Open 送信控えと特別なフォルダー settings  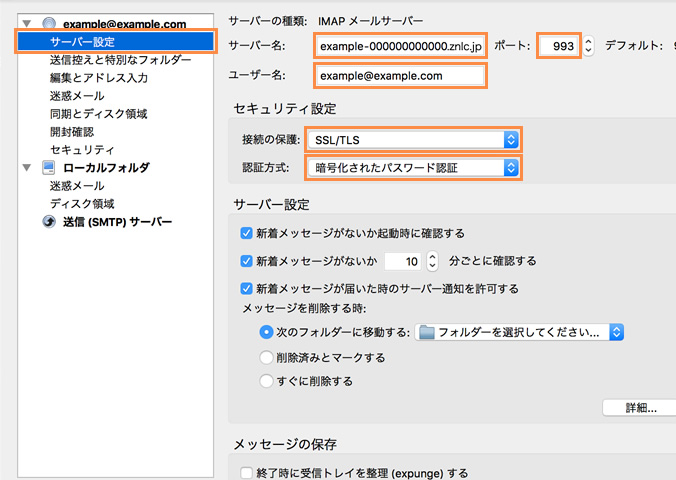tap(120, 60)
